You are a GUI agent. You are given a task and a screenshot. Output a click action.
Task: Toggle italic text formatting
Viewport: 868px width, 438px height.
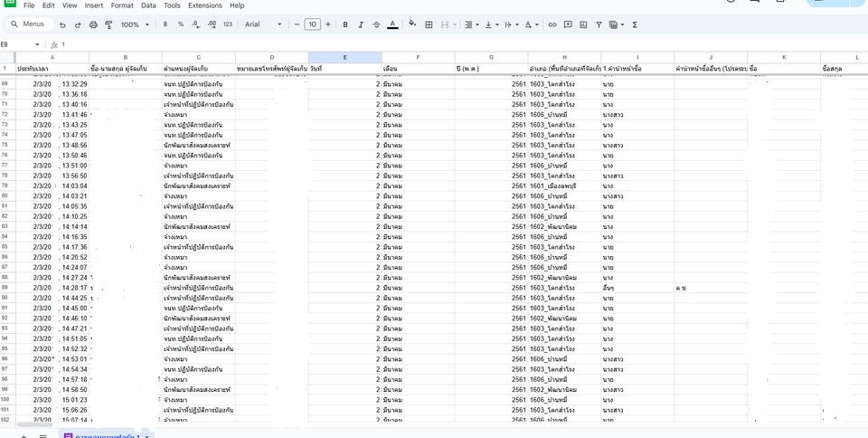coord(361,25)
